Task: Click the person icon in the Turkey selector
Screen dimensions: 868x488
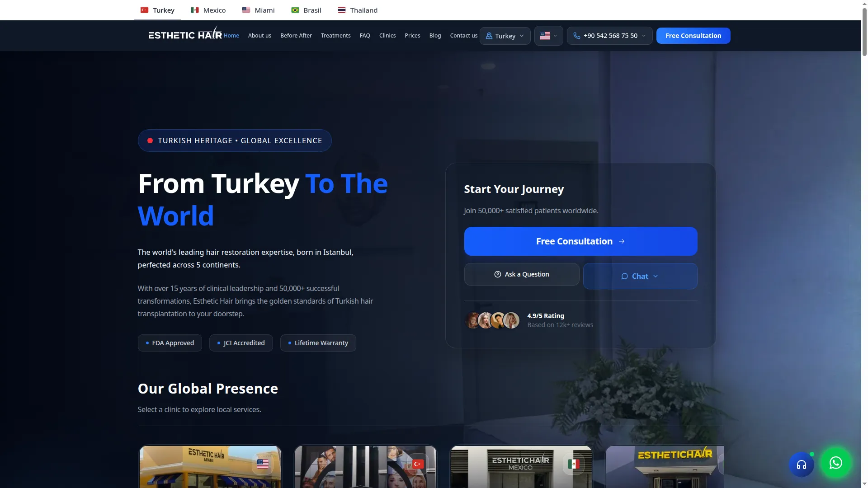Action: click(x=489, y=36)
